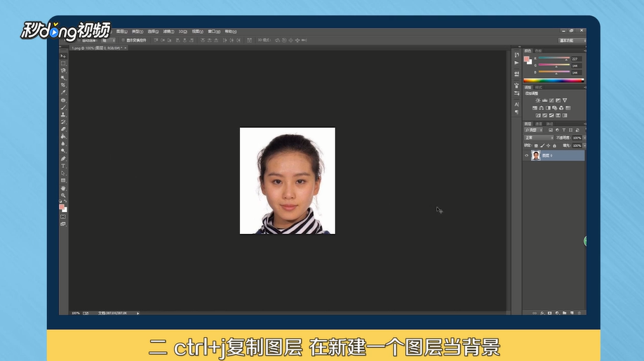Select the Path Selection tool

(63, 173)
